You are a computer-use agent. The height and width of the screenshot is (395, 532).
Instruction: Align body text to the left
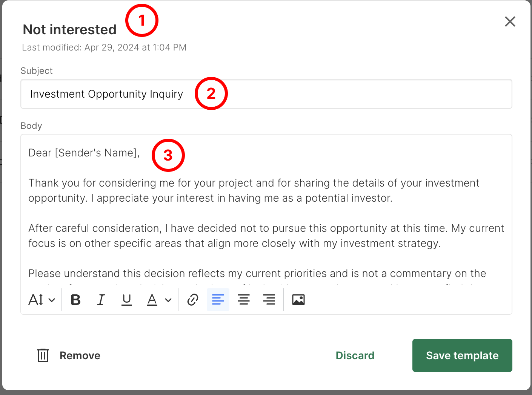pos(218,300)
